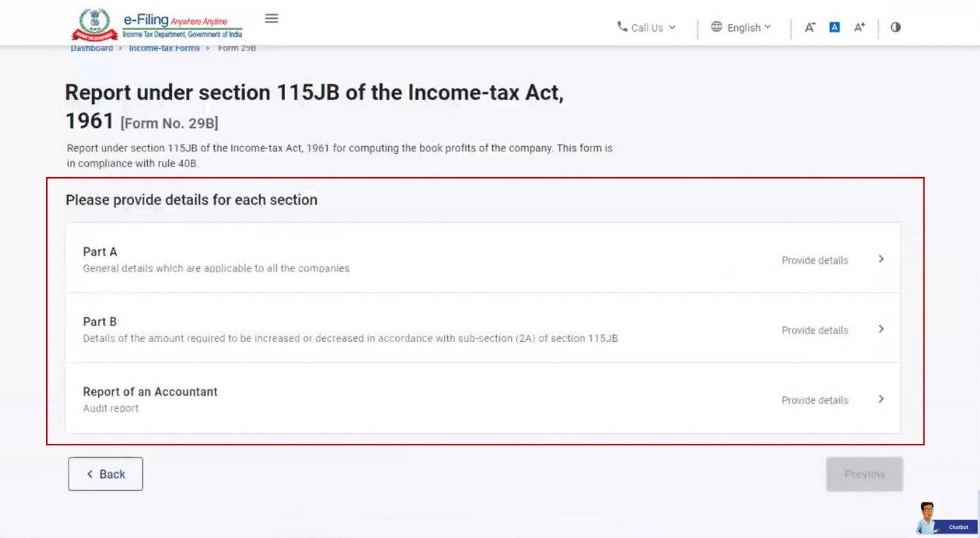This screenshot has height=538, width=980.
Task: Toggle dark mode with the contrast icon
Action: tap(895, 27)
